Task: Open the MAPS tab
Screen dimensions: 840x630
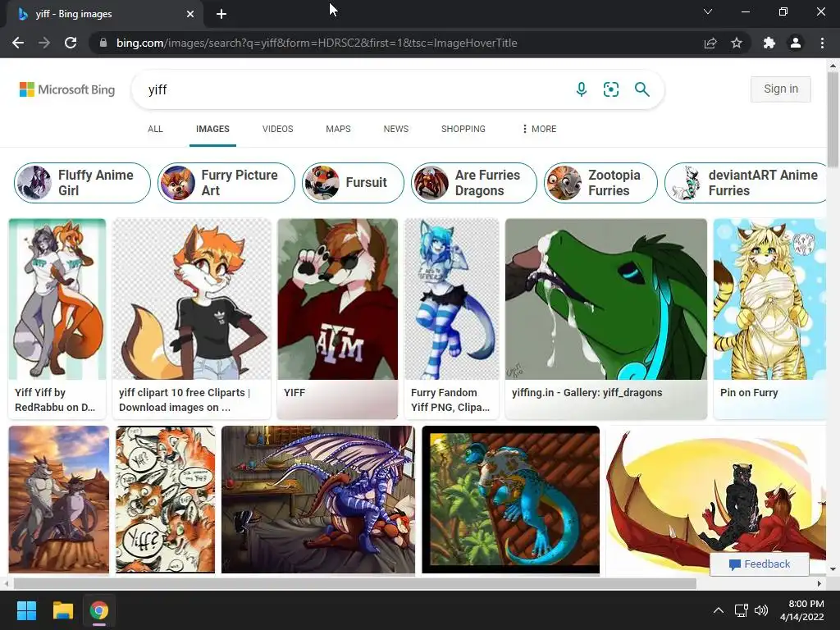Action: (x=338, y=129)
